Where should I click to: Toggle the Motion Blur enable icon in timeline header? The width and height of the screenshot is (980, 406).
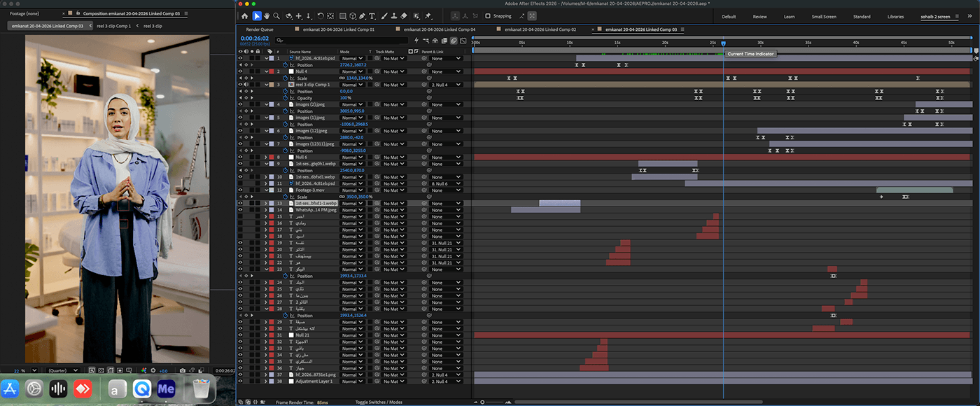454,41
